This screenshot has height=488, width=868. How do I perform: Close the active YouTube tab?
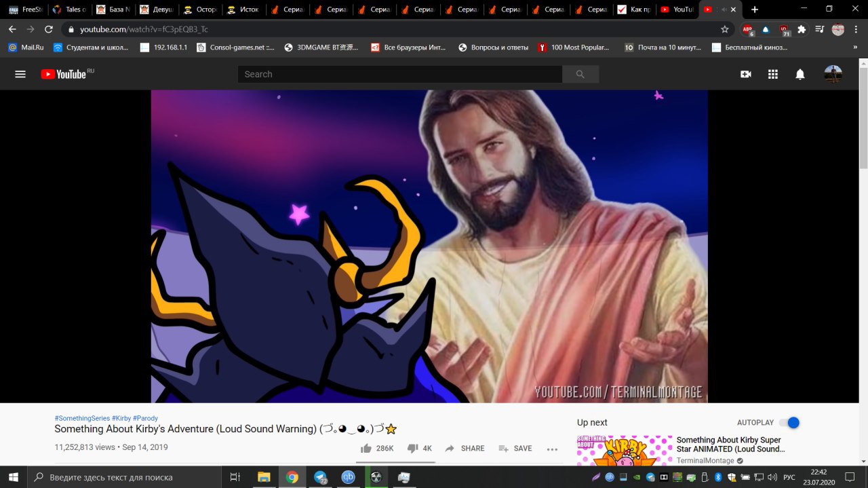[733, 10]
